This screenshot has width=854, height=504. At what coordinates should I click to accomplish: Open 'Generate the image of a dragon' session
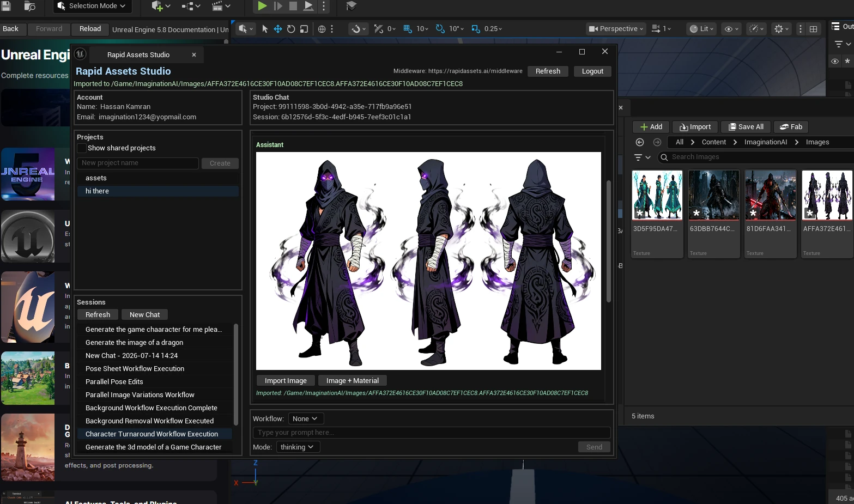click(x=155, y=343)
